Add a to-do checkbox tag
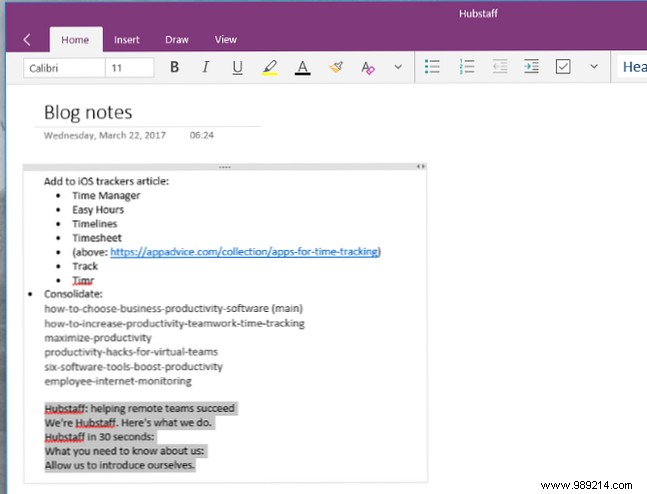This screenshot has width=647, height=494. [563, 66]
